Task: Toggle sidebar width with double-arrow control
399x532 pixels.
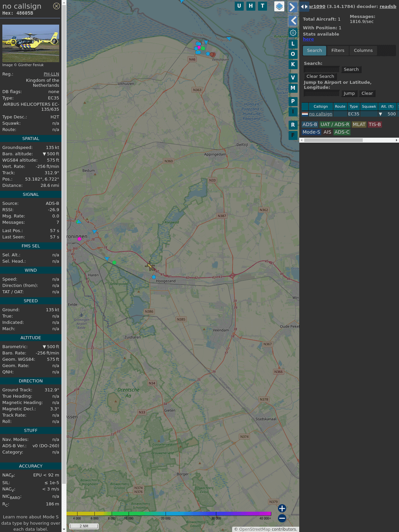Action: pos(304,7)
